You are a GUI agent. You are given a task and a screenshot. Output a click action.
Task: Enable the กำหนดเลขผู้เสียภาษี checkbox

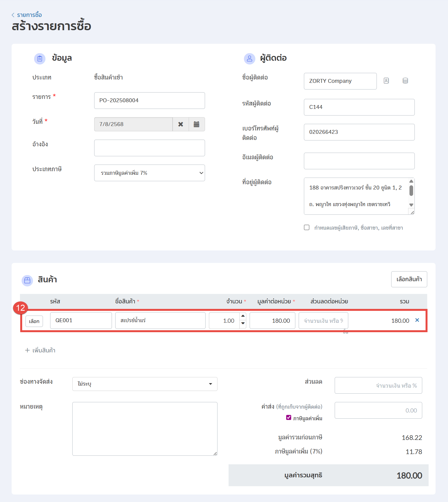click(307, 227)
